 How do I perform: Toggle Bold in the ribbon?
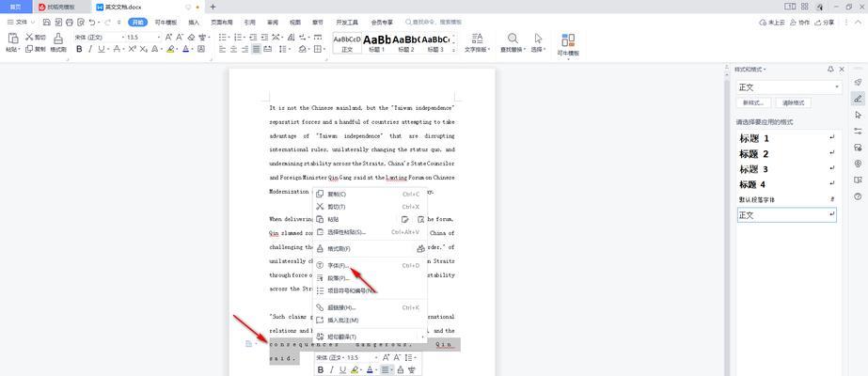[79, 49]
